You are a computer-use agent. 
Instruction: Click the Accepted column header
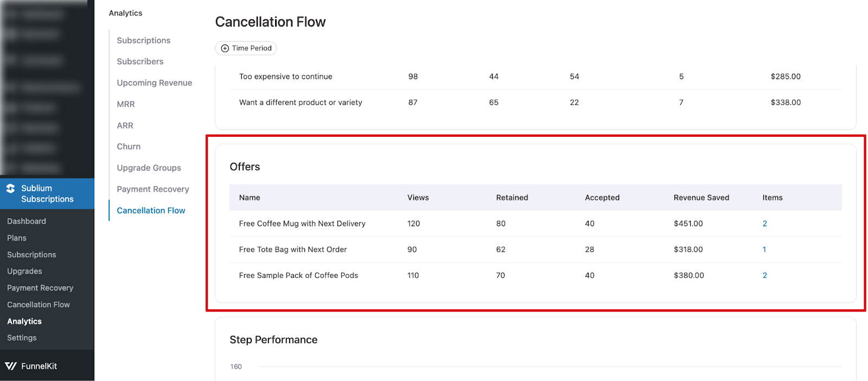(x=602, y=198)
